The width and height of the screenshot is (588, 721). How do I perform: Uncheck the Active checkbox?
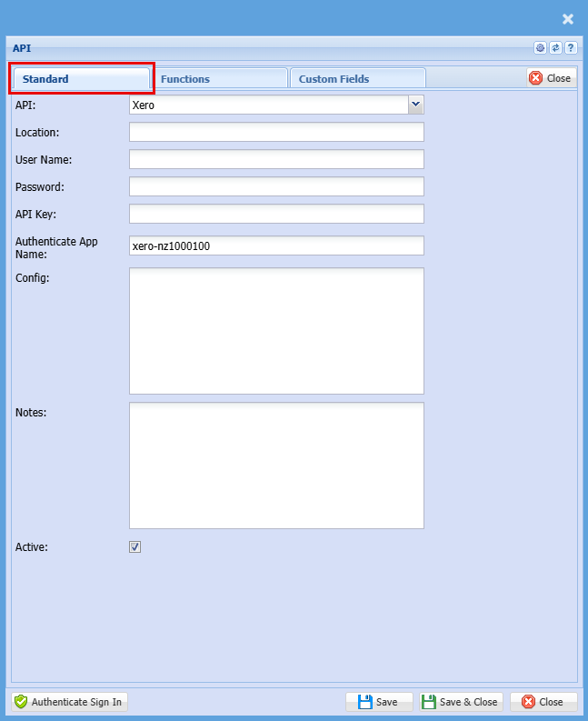[135, 546]
